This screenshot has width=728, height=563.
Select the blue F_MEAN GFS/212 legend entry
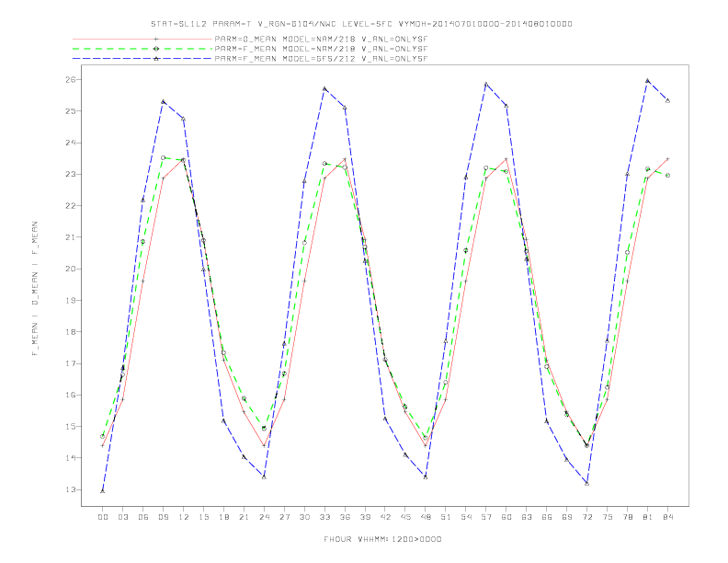(250, 59)
